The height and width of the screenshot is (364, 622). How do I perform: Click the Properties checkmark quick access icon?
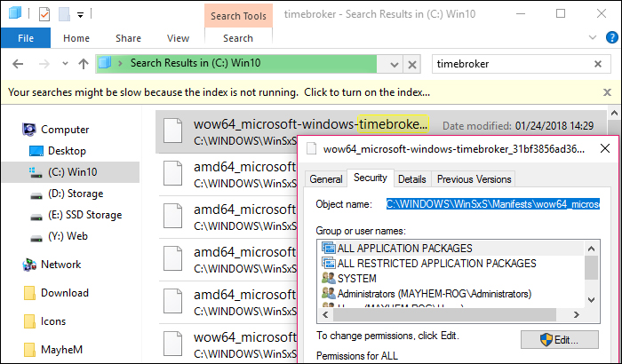tap(44, 14)
